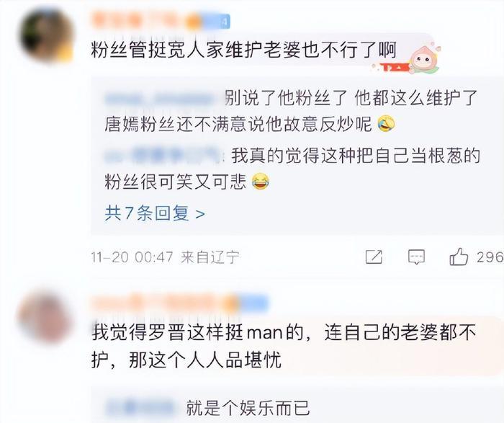This screenshot has width=504, height=423.
Task: Tap the laughing emoji after 可笑又可悲
Action: pos(261,182)
